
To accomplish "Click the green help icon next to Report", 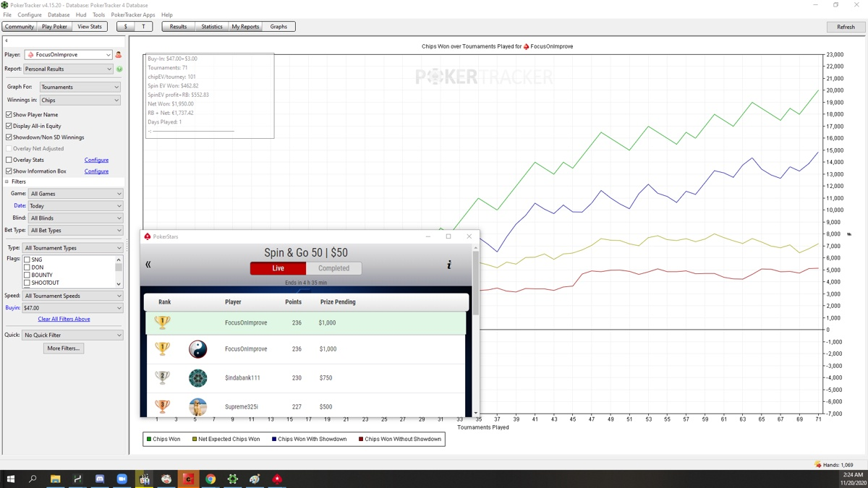I will [119, 69].
